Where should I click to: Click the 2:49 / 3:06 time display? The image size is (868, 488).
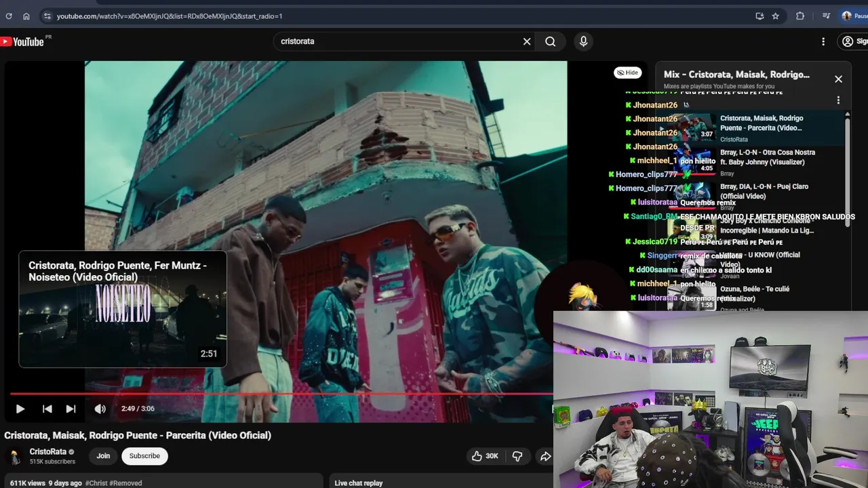click(x=138, y=409)
